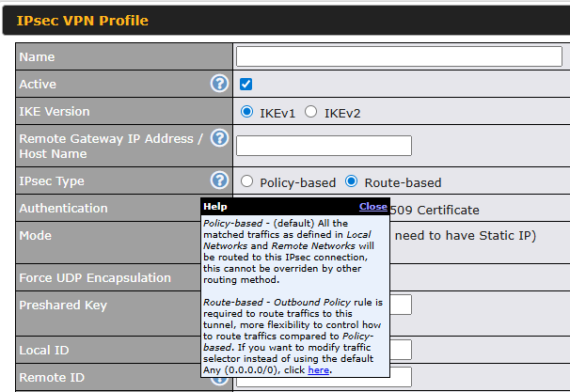The height and width of the screenshot is (392, 570).
Task: Choose IKEv2 as IKE version
Action: [x=310, y=112]
